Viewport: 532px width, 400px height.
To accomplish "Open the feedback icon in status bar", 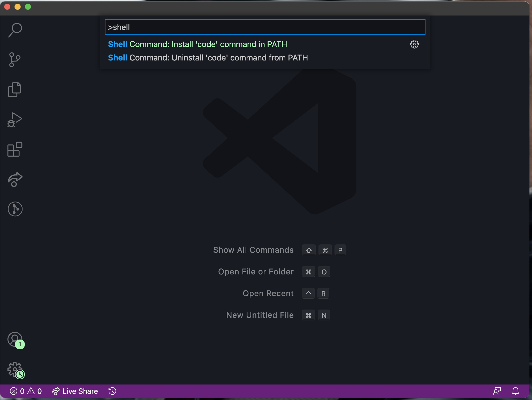I will coord(497,391).
